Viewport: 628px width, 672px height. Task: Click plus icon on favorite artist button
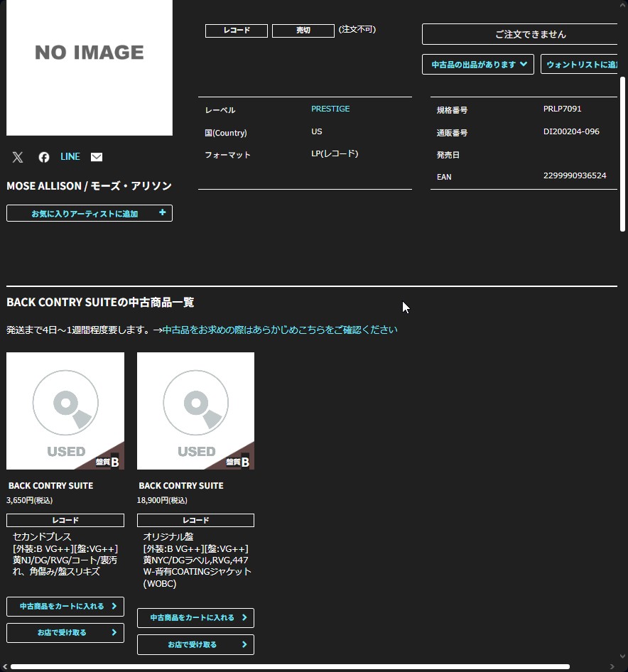[x=162, y=213]
